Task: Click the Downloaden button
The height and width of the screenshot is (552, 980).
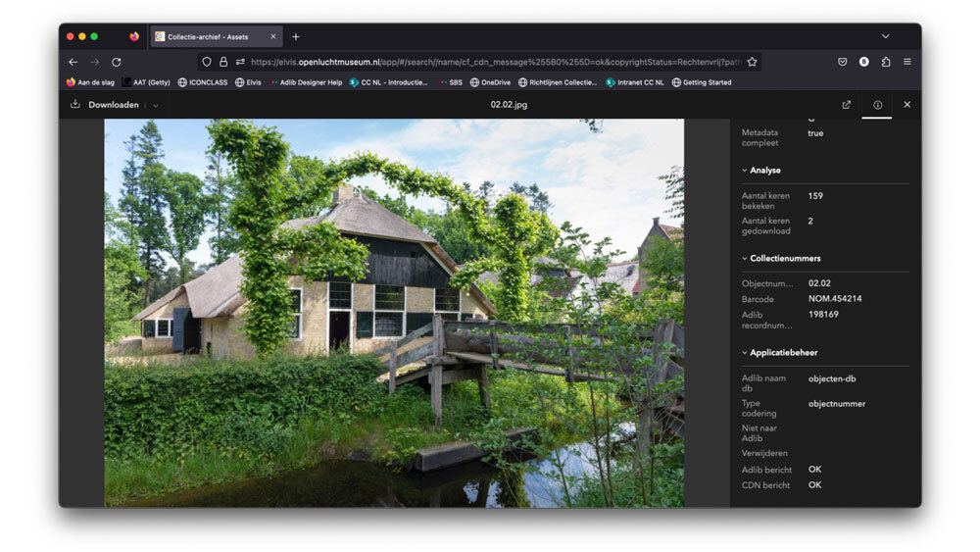Action: 105,104
